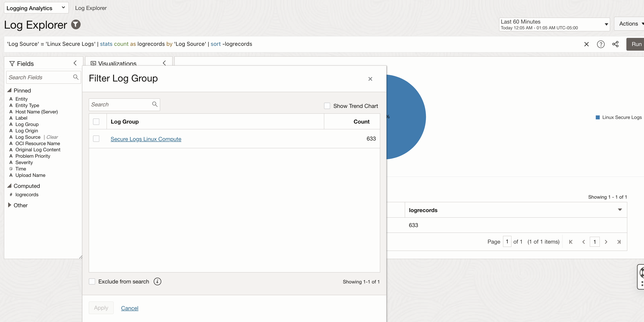The image size is (644, 322).
Task: Select the Log Origin field in Pinned
Action: (26, 131)
